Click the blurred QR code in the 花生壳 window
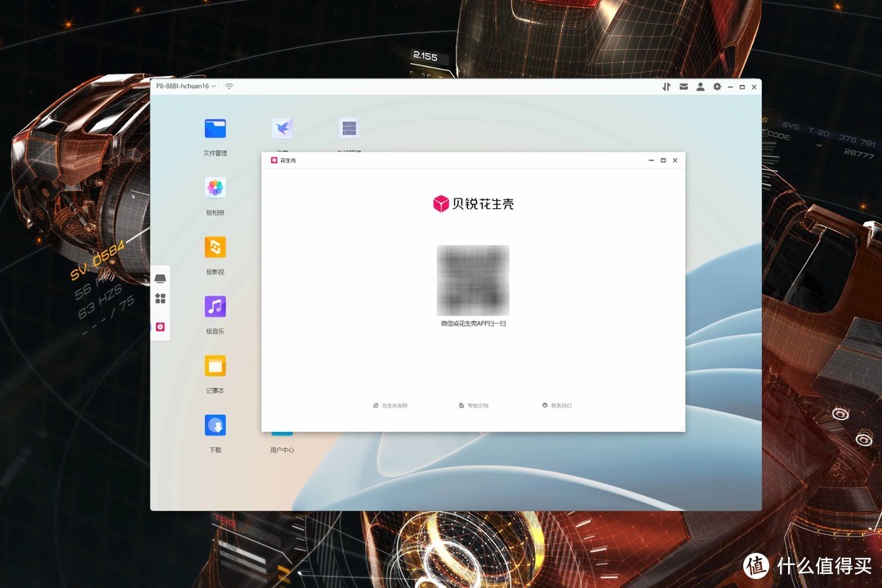 tap(473, 280)
